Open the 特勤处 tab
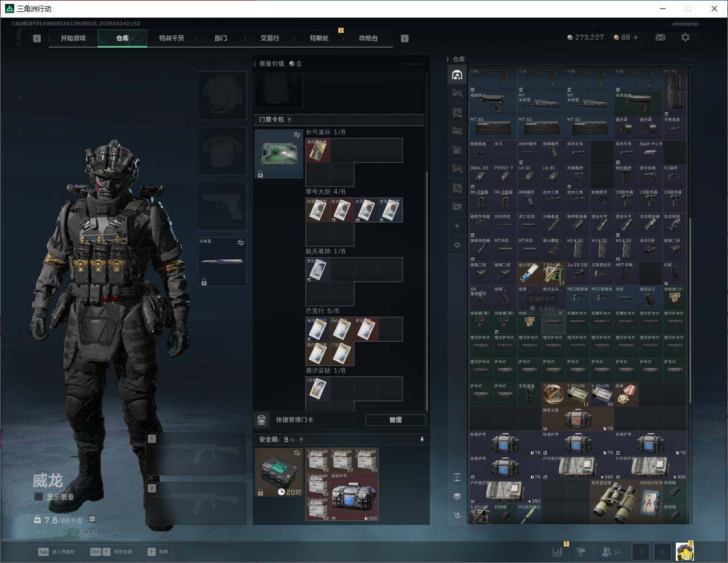728x563 pixels. point(319,38)
